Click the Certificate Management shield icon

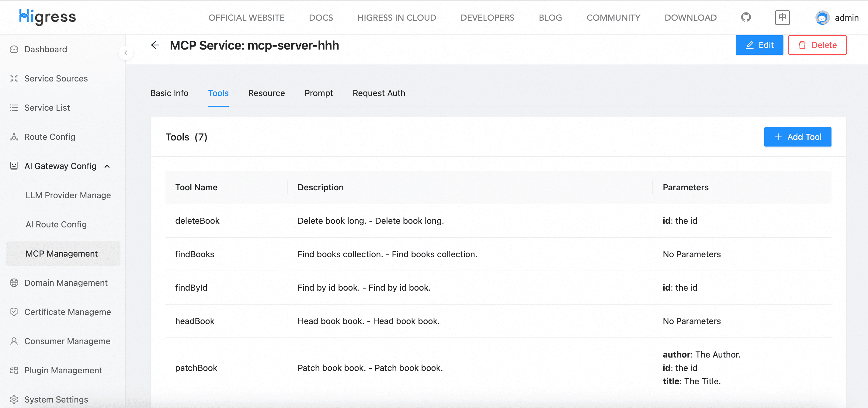pyautogui.click(x=14, y=312)
